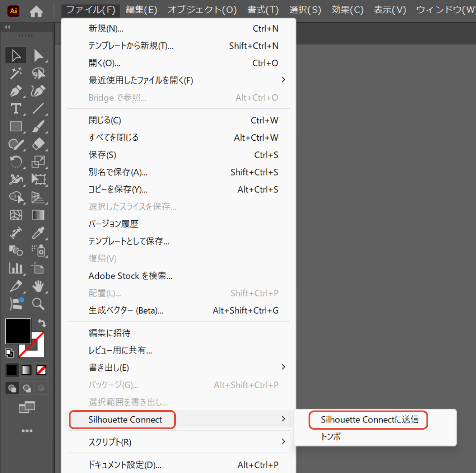The image size is (476, 473).
Task: Choose 生成ベクター (Beta)... entry
Action: coord(179,310)
